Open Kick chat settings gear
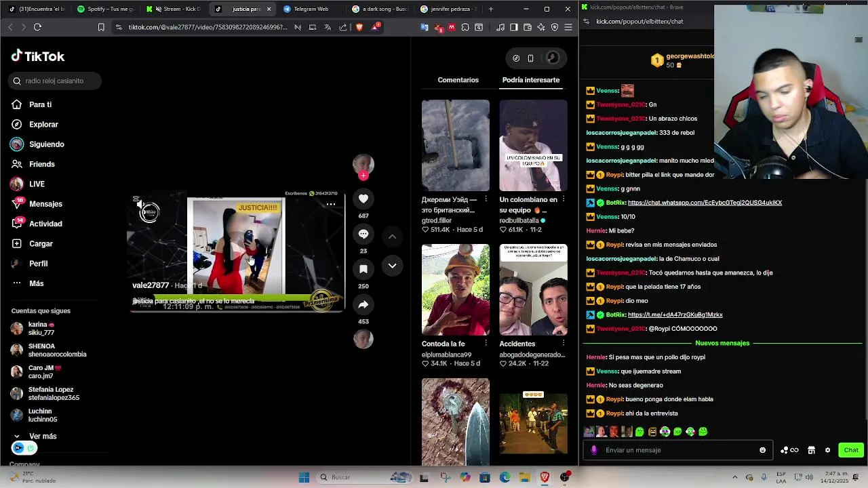 (x=827, y=450)
